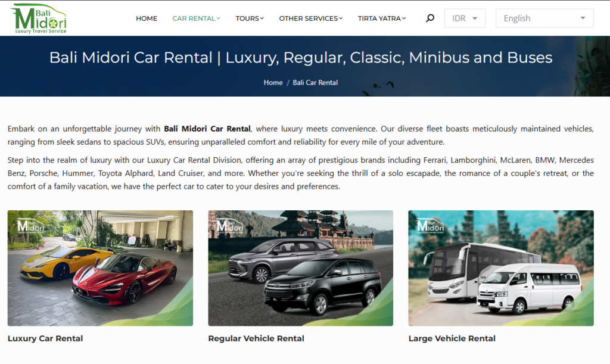Click the Midori watermark on sports cars photo
Image resolution: width=610 pixels, height=364 pixels.
30,226
